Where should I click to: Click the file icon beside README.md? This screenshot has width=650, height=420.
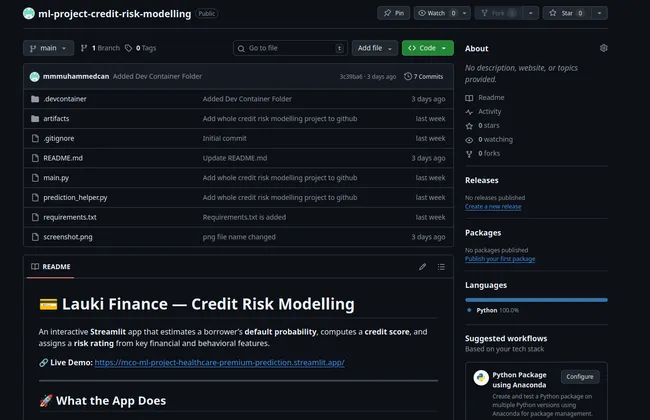pyautogui.click(x=35, y=158)
